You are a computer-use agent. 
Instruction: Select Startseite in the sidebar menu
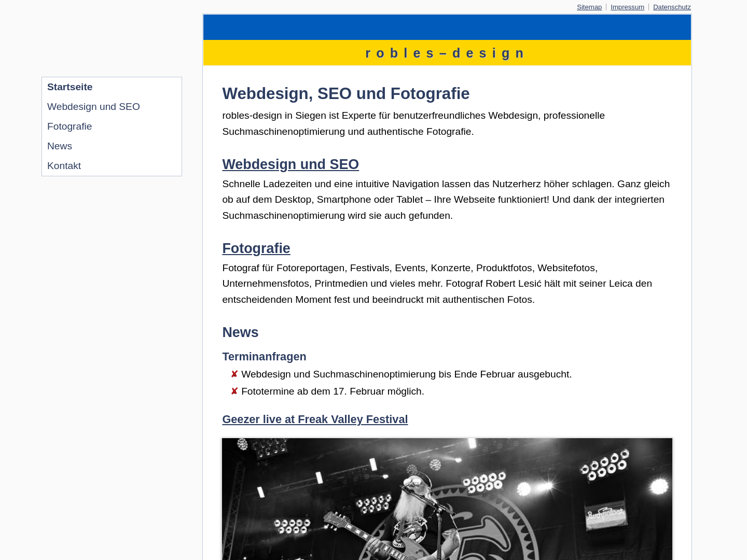pos(112,87)
